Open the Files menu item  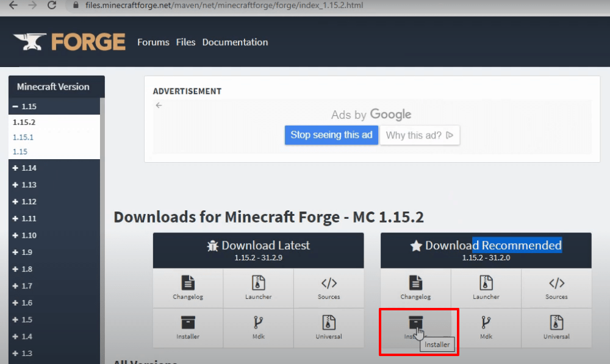tap(185, 42)
